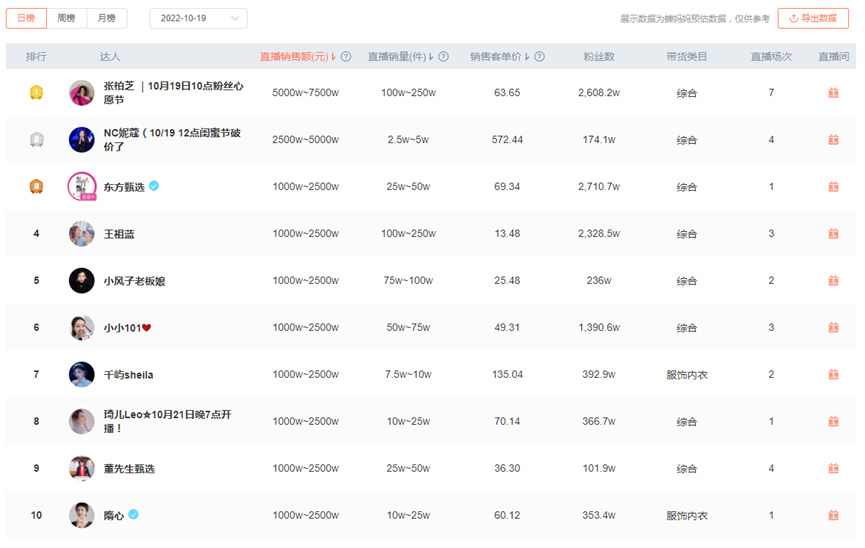Screen dimensions: 865x548
Task: Click live room icon in 隋心 row
Action: tap(833, 516)
